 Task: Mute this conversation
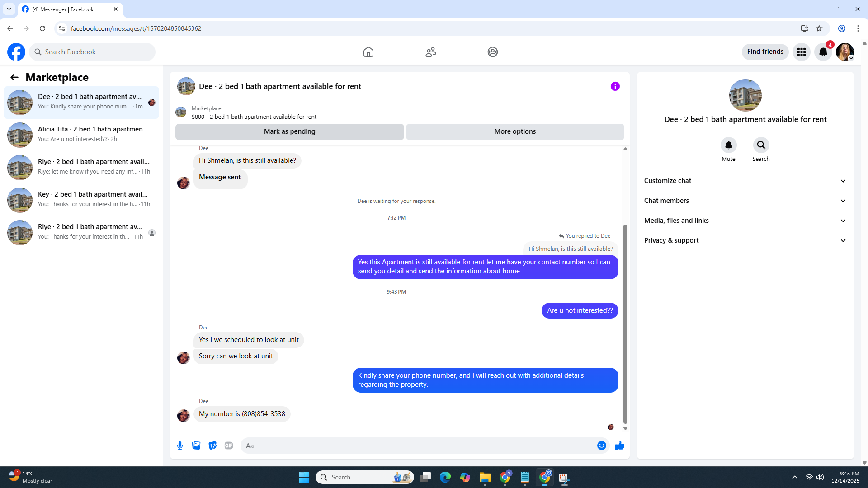point(728,145)
